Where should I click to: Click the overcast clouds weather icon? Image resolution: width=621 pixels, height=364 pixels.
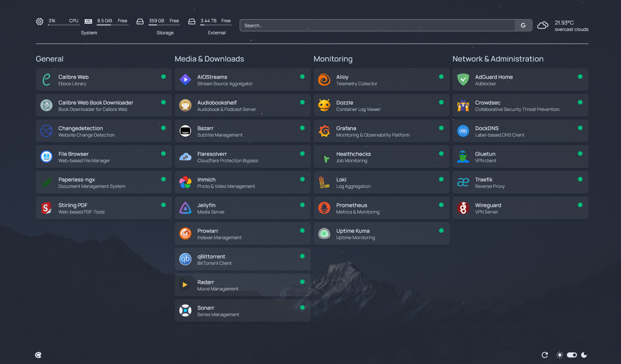point(543,25)
